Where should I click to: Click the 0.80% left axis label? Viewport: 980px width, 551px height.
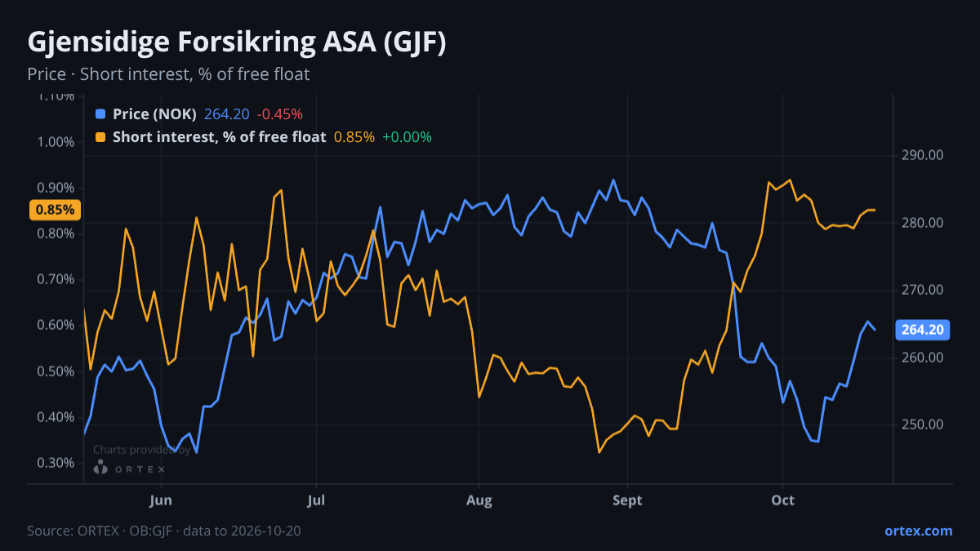tap(56, 233)
